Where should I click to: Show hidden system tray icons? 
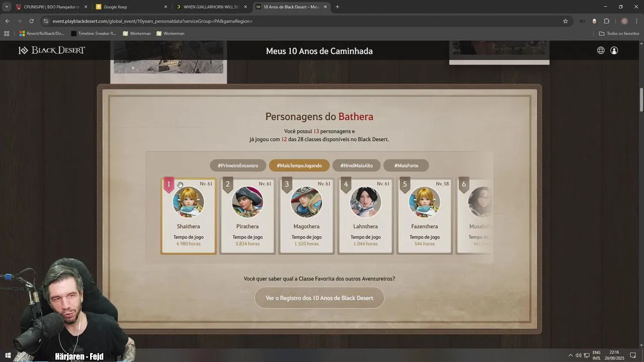tap(570, 355)
